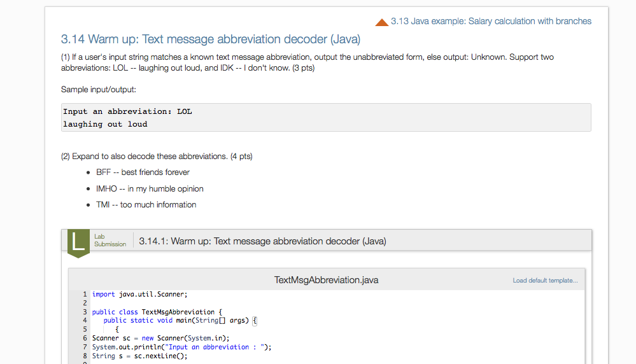Click the Lab Submission label

[110, 241]
